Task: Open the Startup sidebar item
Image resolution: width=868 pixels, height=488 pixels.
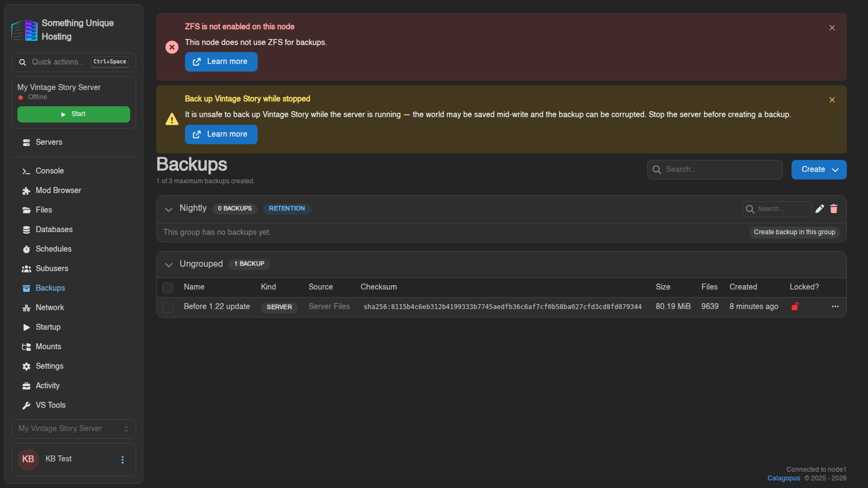Action: click(74, 327)
